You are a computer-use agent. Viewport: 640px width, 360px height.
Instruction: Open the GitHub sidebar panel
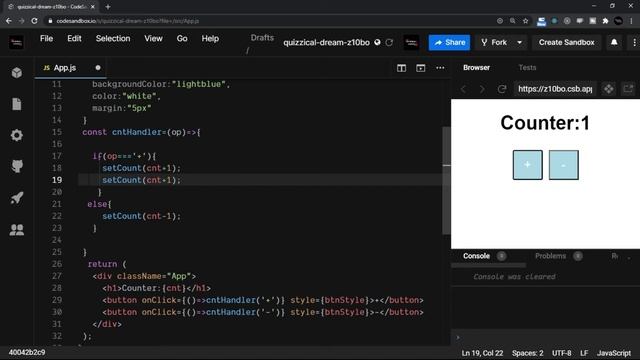pyautogui.click(x=17, y=166)
